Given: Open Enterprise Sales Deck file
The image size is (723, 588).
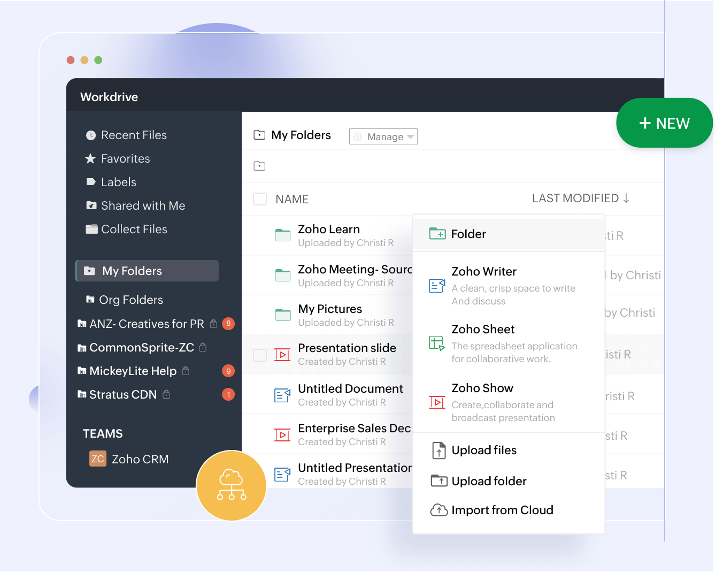Looking at the screenshot, I should [x=355, y=428].
